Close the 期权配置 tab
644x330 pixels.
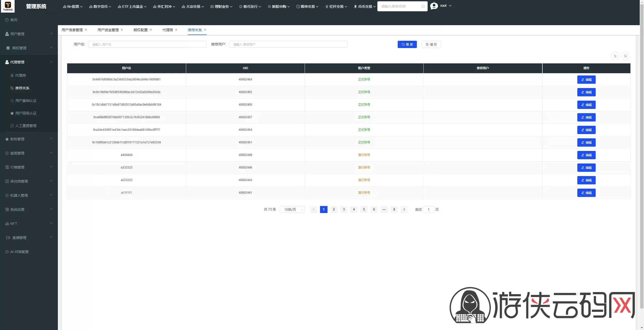151,30
